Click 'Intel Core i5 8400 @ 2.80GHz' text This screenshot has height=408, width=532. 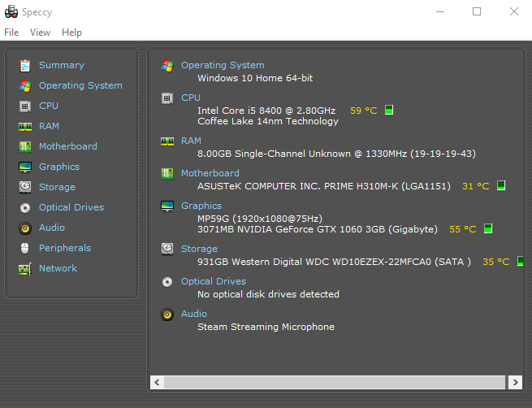pos(266,111)
